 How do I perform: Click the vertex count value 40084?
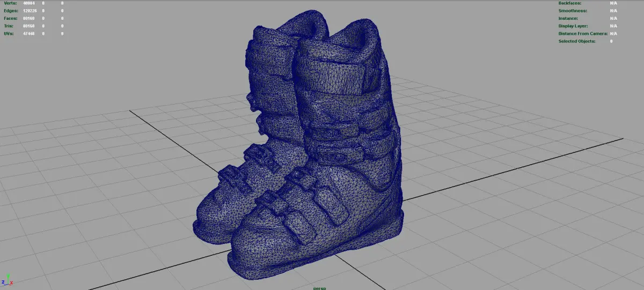29,3
